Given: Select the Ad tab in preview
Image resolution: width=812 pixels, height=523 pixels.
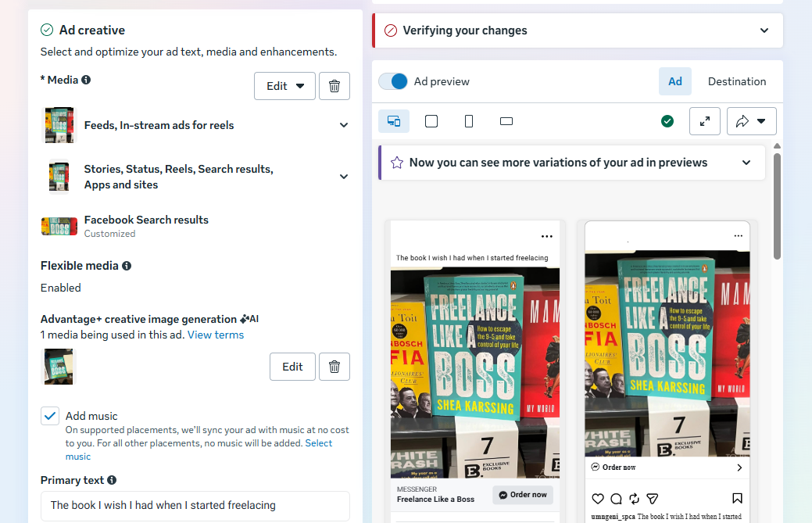Looking at the screenshot, I should click(x=675, y=81).
